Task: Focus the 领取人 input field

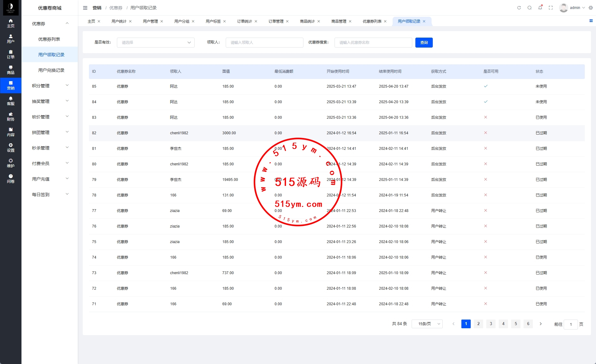Action: click(264, 43)
